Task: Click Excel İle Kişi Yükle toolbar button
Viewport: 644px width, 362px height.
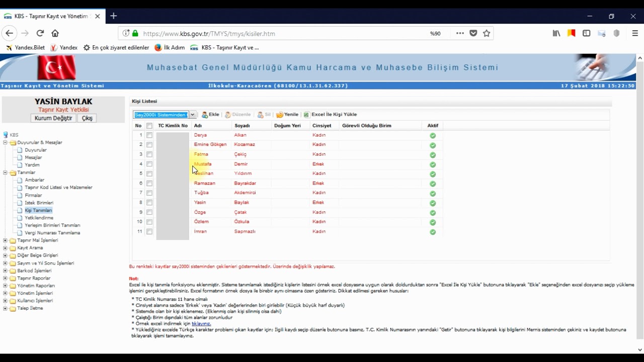Action: tap(330, 115)
